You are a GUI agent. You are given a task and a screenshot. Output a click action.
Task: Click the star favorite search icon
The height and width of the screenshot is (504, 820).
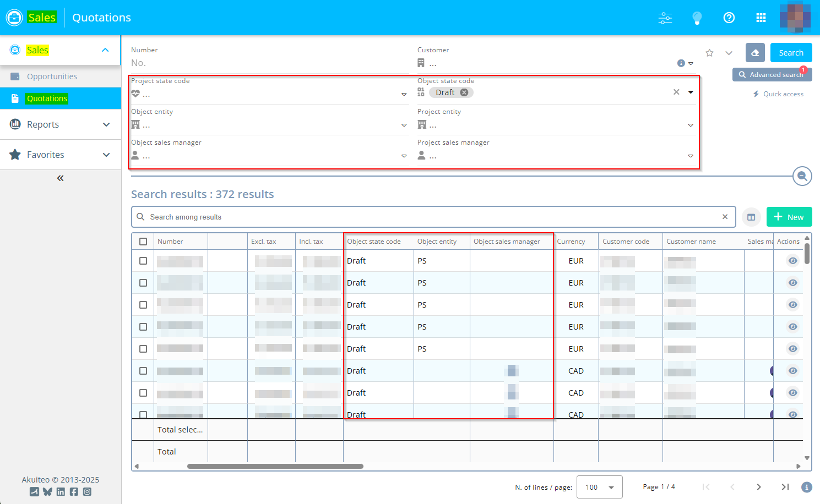[709, 53]
